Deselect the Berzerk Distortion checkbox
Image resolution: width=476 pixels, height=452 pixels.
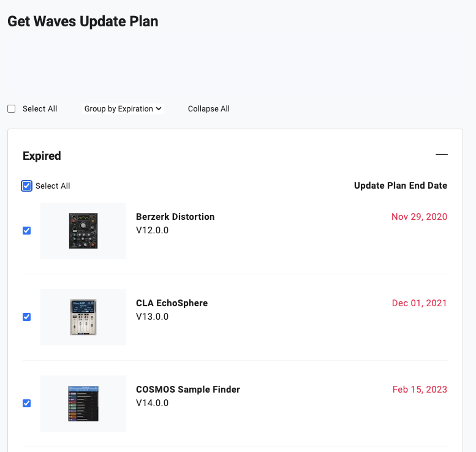click(27, 231)
